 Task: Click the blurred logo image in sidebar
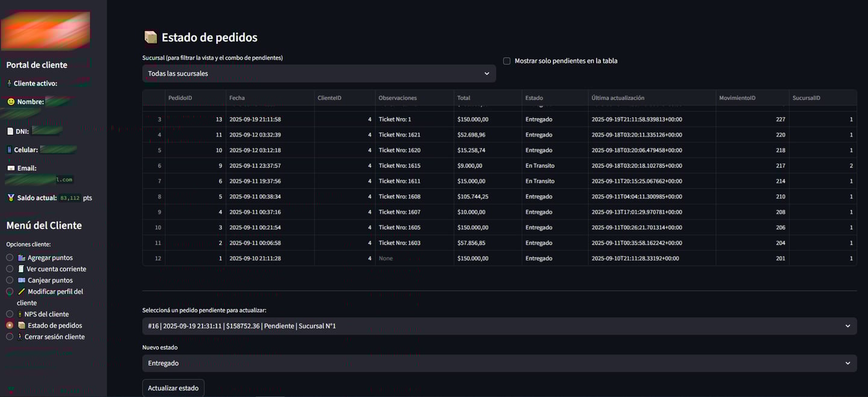[46, 31]
